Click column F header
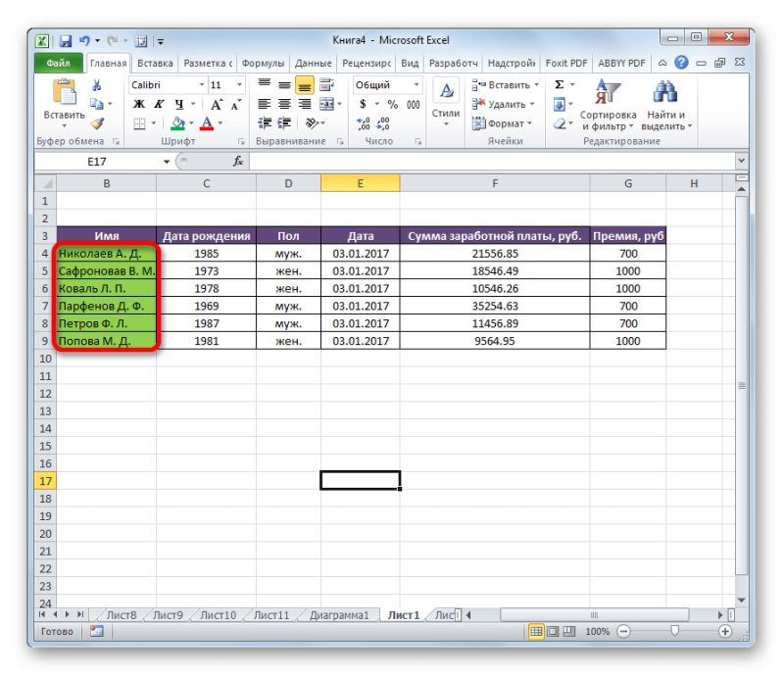Screen dimensions: 784x676 tap(495, 183)
